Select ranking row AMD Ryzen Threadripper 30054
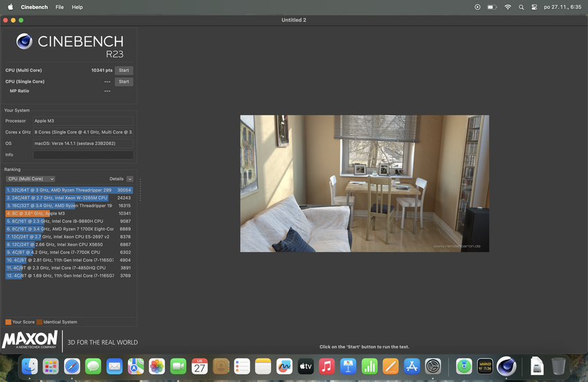This screenshot has height=382, width=588. click(x=69, y=190)
